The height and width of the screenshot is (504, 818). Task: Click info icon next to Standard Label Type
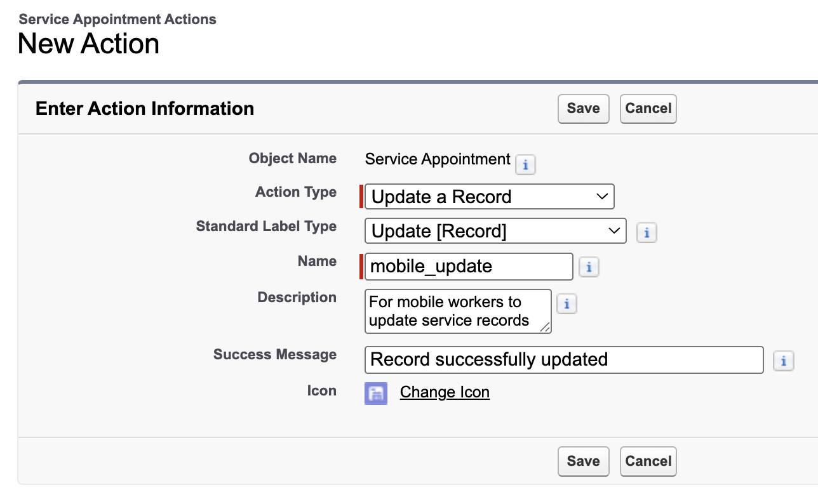coord(647,233)
